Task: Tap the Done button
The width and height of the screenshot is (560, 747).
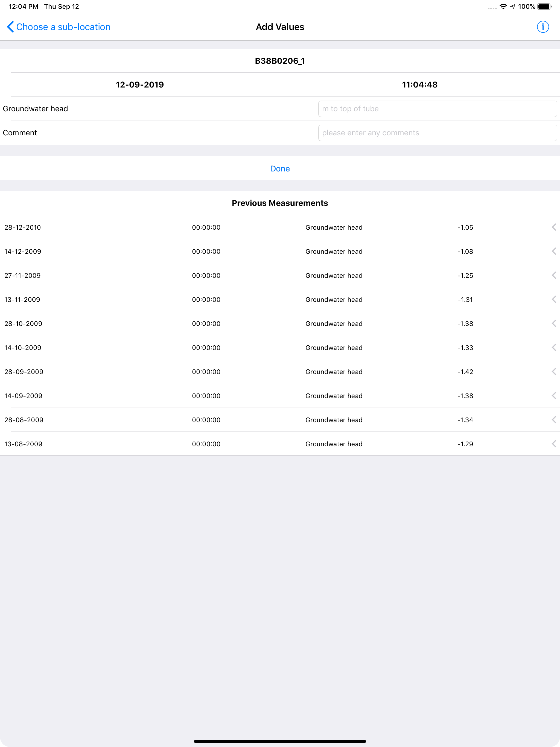Action: pyautogui.click(x=280, y=168)
